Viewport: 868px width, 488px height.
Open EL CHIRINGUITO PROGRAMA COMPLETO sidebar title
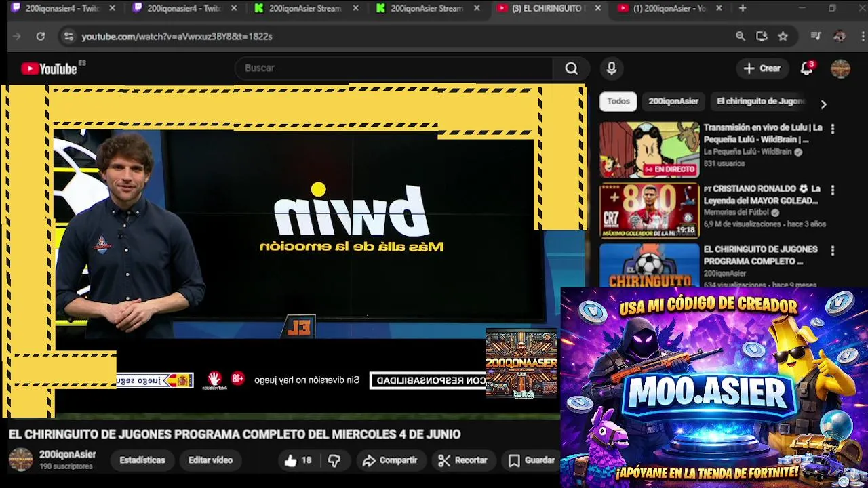pyautogui.click(x=760, y=255)
